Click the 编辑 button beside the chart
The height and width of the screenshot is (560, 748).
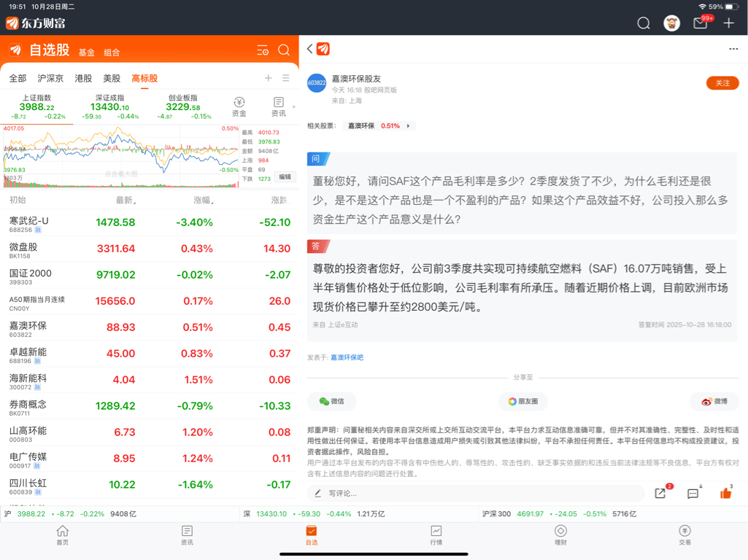[x=285, y=176]
